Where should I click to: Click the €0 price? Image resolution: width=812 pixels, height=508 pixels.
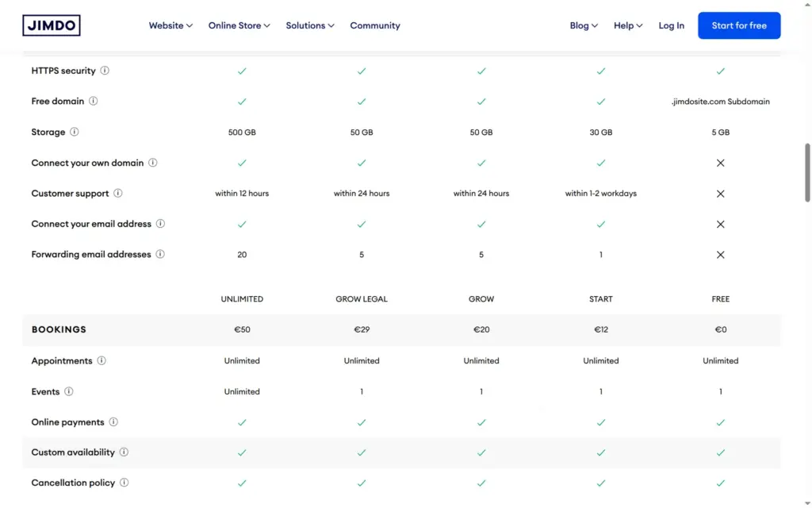720,329
